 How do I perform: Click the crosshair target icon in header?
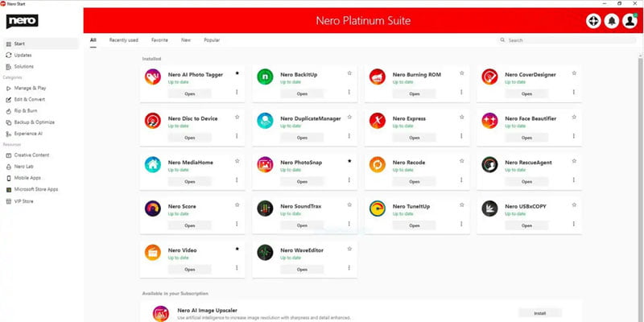(x=593, y=21)
